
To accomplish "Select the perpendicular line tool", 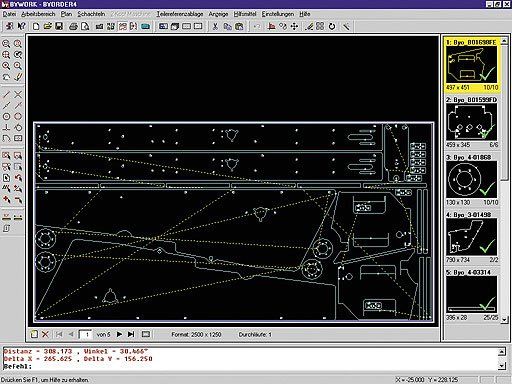I will click(6, 127).
